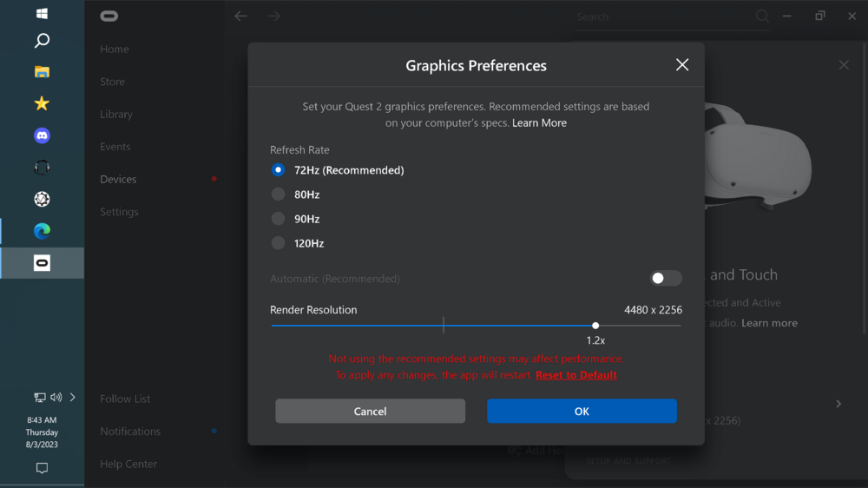Open Settings in the sidebar
This screenshot has height=488, width=868.
tap(119, 212)
